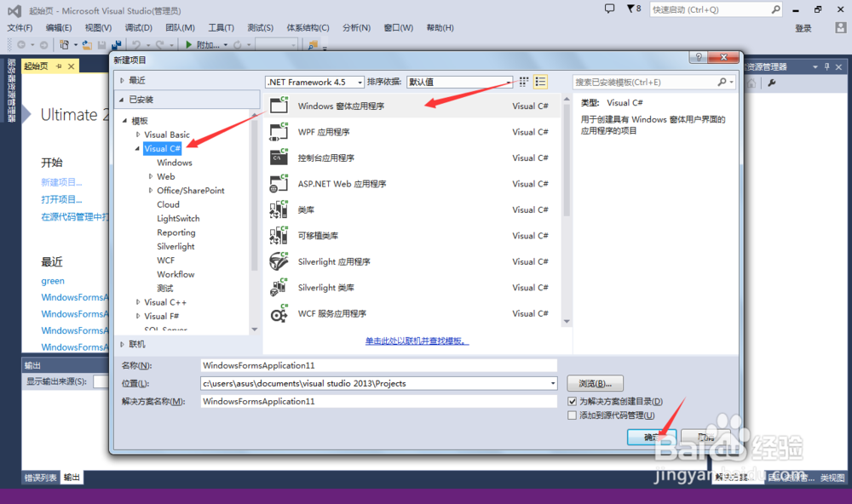Switch to the 错误列表 tab
The width and height of the screenshot is (852, 504).
40,478
